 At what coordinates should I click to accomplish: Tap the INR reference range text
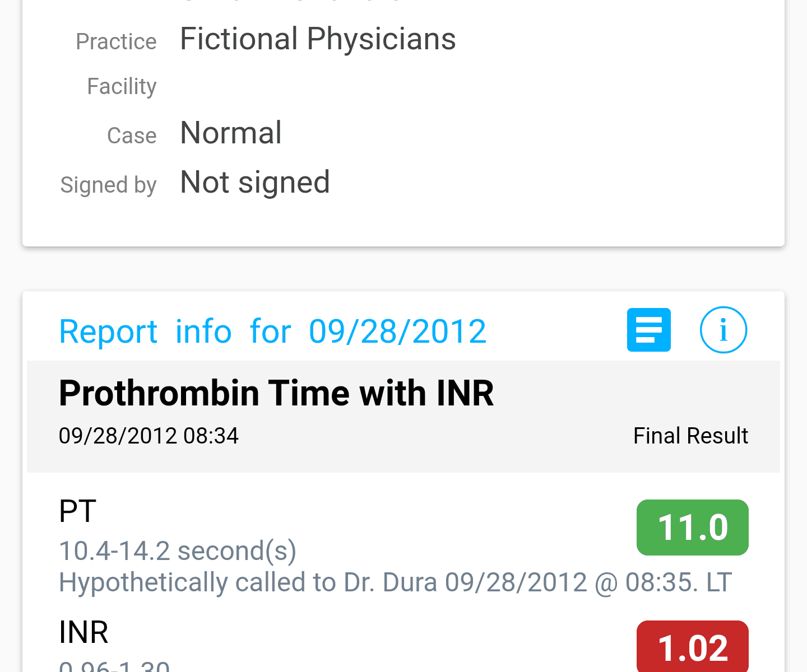[114, 666]
